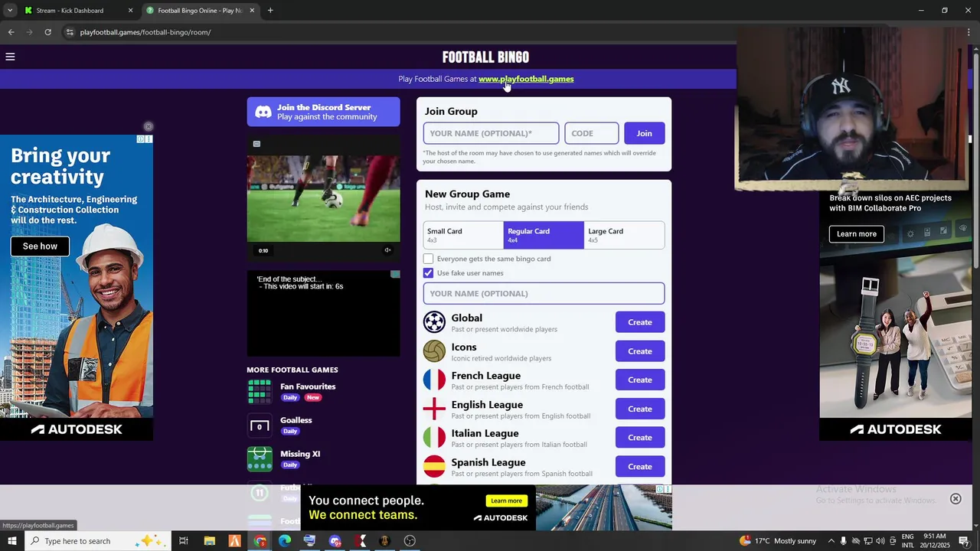Click the Global football icon
Image resolution: width=980 pixels, height=551 pixels.
pos(434,322)
